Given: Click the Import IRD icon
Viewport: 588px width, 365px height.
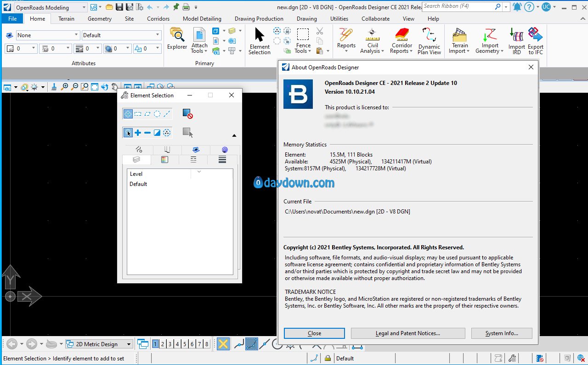Looking at the screenshot, I should [517, 41].
